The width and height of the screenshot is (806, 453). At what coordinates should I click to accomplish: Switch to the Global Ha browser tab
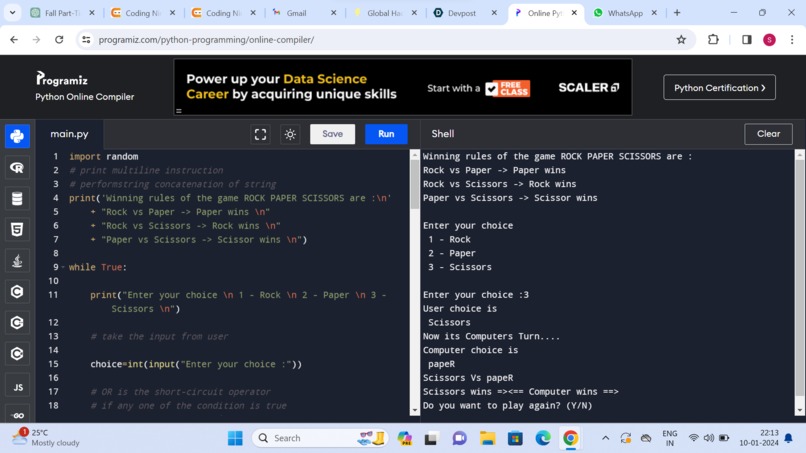384,13
